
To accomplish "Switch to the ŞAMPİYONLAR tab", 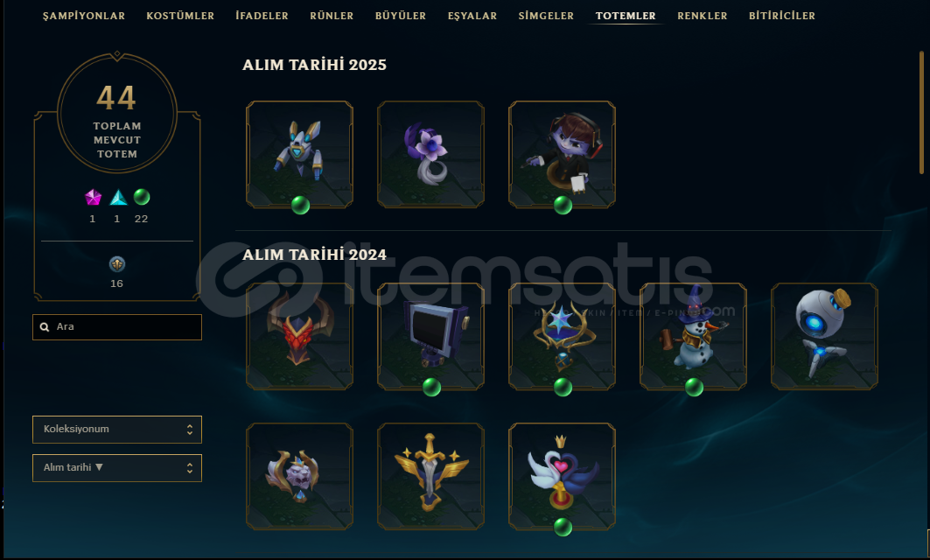I will [x=84, y=16].
